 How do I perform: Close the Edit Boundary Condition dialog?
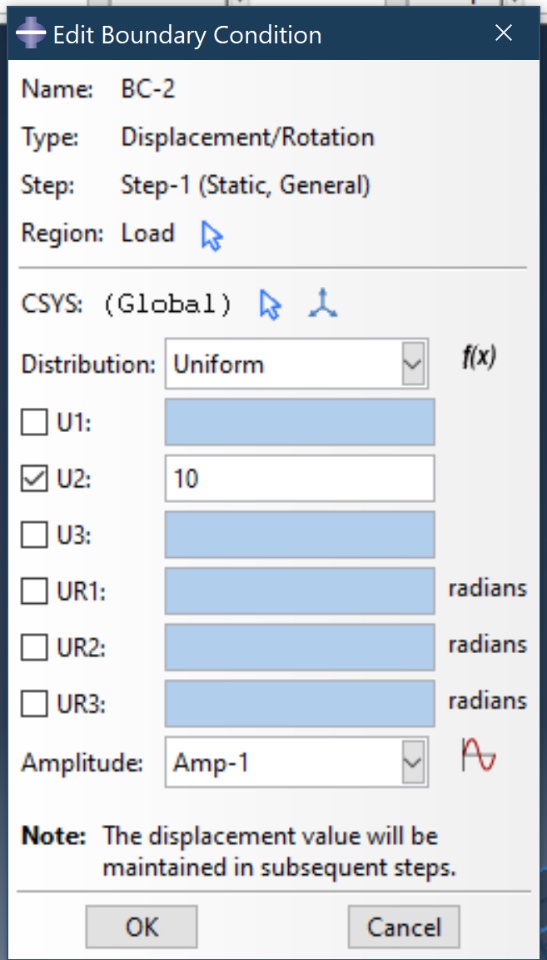[504, 33]
